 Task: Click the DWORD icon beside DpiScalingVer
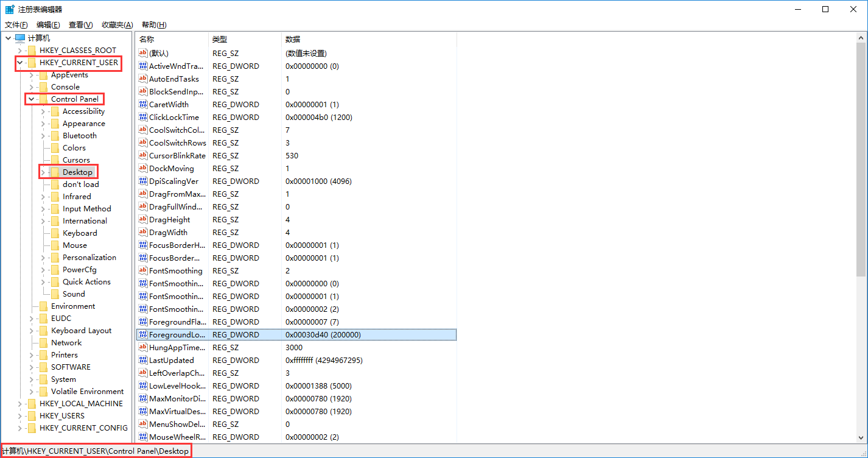142,181
